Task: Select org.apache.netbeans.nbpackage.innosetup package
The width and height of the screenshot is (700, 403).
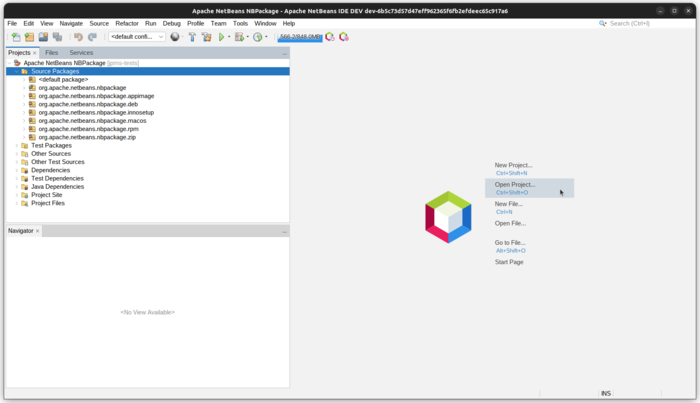Action: (x=96, y=112)
